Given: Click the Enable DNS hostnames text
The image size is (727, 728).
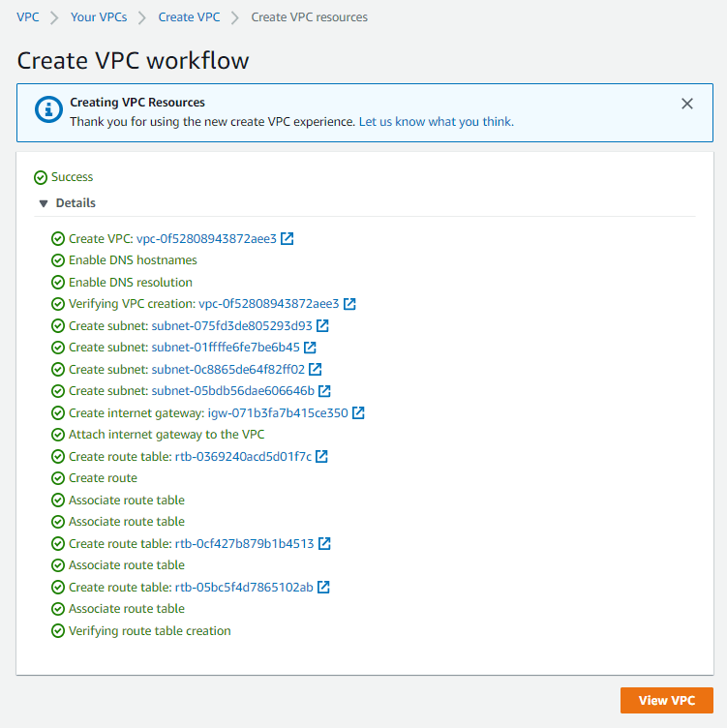Looking at the screenshot, I should [133, 260].
